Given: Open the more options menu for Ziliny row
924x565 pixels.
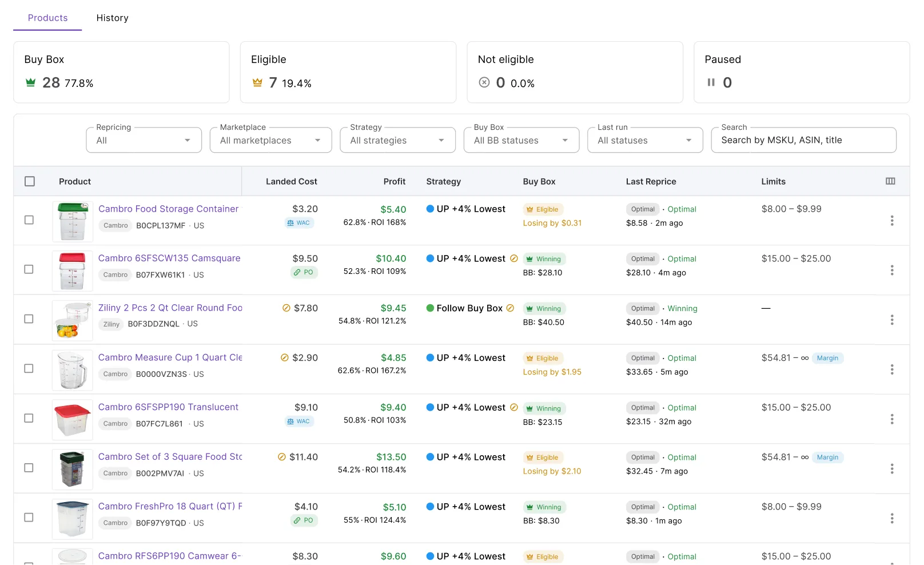Looking at the screenshot, I should [891, 320].
